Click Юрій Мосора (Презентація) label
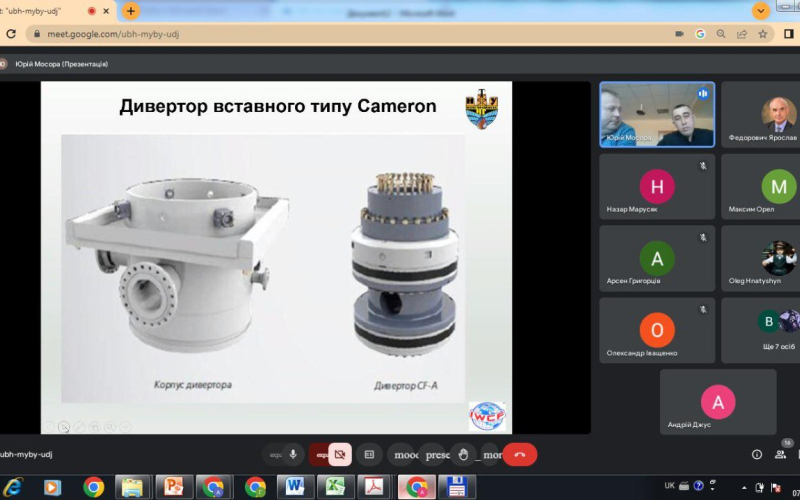 pyautogui.click(x=62, y=64)
